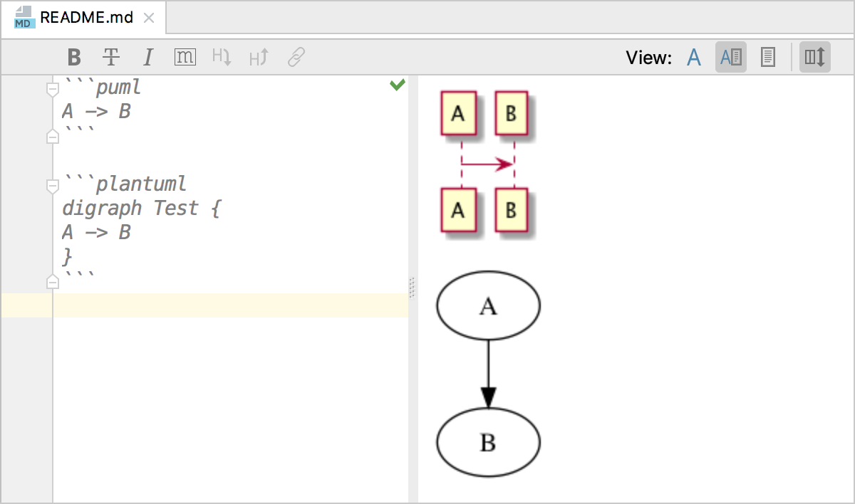Viewport: 855px width, 504px height.
Task: Toggle strikethrough text formatting
Action: [111, 58]
